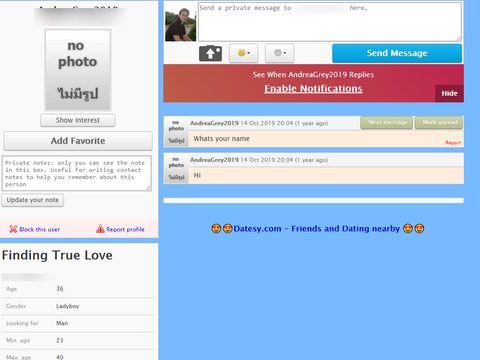Click inside the private notes text area
This screenshot has width=480, height=360.
click(x=77, y=173)
